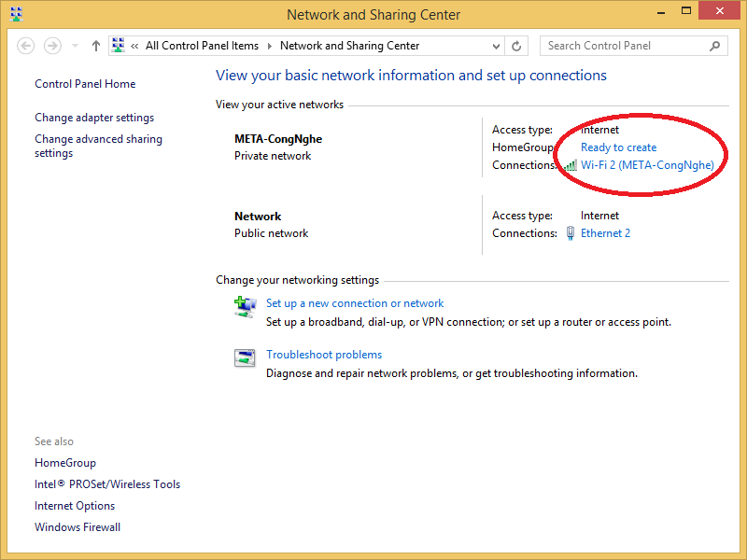Expand the address bar history dropdown

tap(496, 46)
